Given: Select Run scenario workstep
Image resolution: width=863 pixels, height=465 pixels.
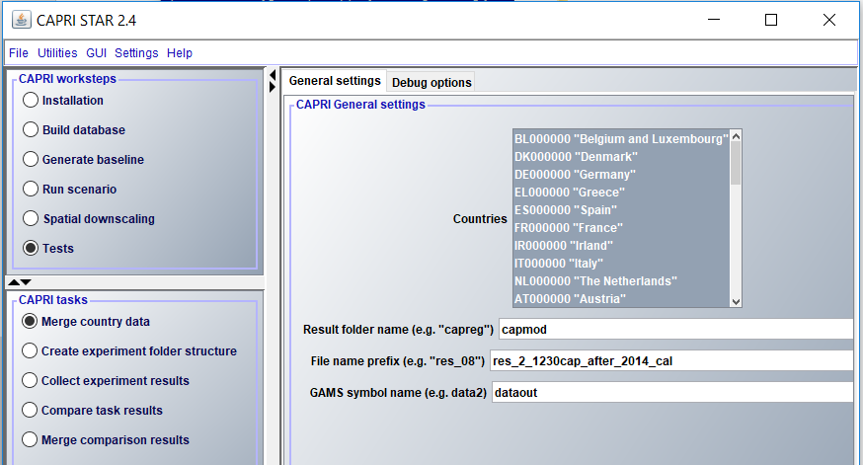Looking at the screenshot, I should point(31,189).
